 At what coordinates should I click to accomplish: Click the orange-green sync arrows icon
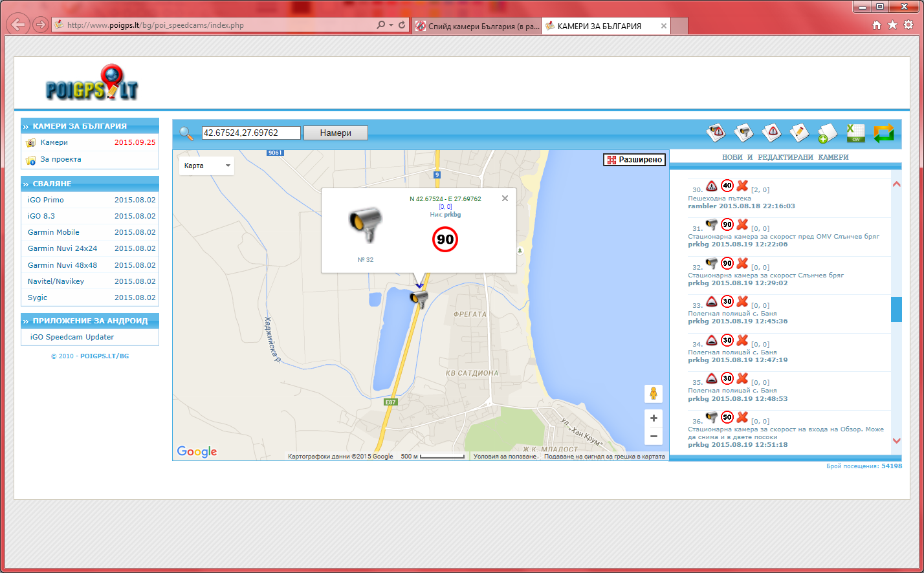(x=883, y=133)
